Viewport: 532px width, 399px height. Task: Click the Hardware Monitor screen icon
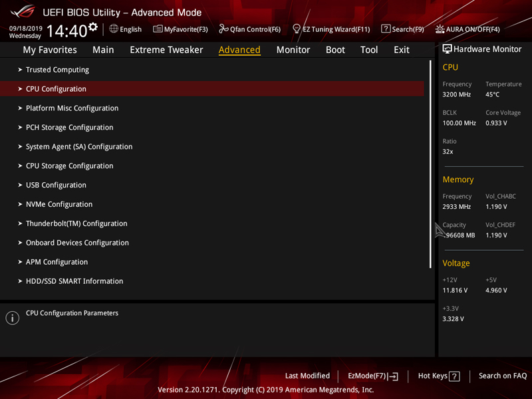pyautogui.click(x=447, y=49)
